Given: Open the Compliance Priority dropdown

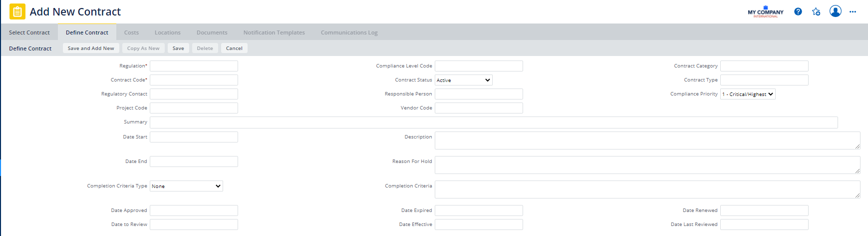Looking at the screenshot, I should pyautogui.click(x=747, y=94).
